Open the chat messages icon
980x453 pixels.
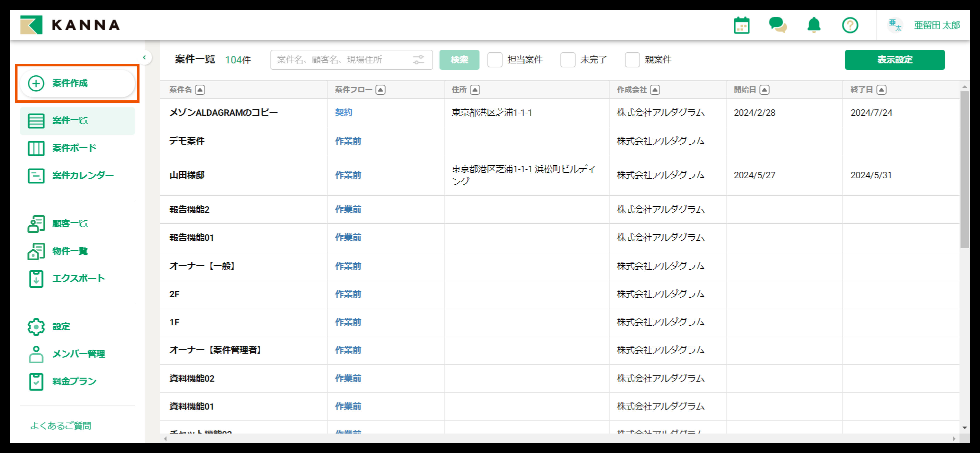tap(777, 25)
